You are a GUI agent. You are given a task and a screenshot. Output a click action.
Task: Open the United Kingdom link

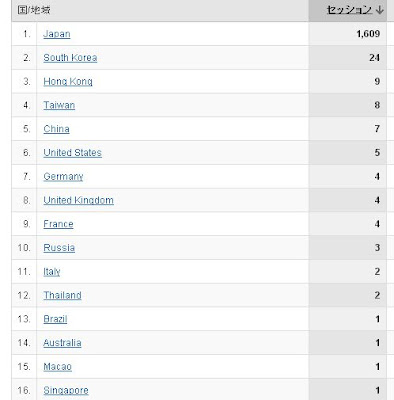coord(78,200)
